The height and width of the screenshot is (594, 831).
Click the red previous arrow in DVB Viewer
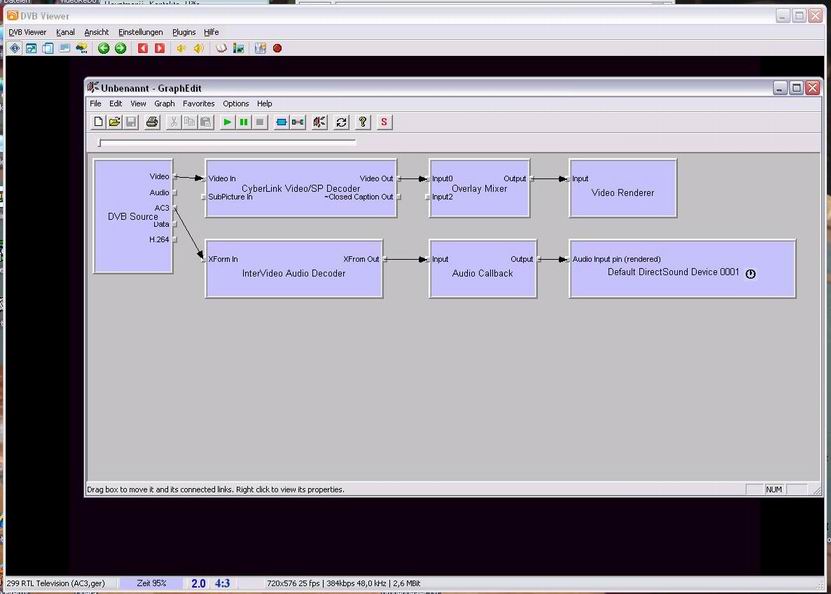click(x=142, y=48)
